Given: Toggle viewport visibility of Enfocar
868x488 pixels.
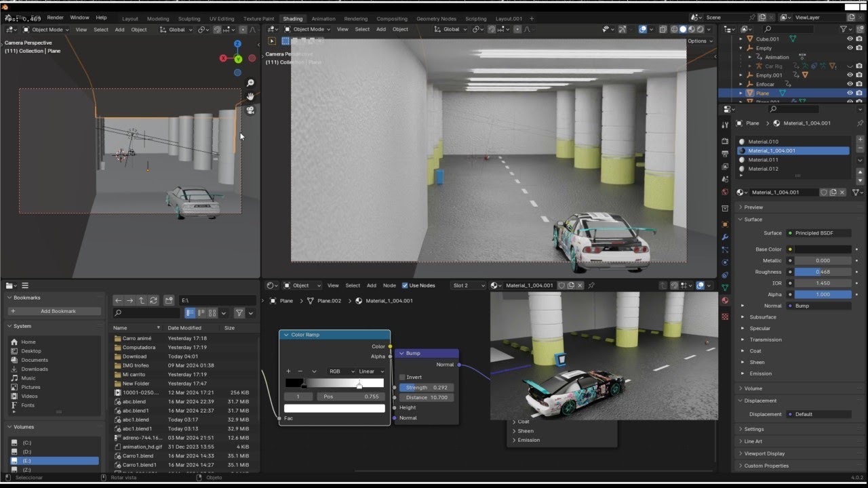Looking at the screenshot, I should [850, 84].
